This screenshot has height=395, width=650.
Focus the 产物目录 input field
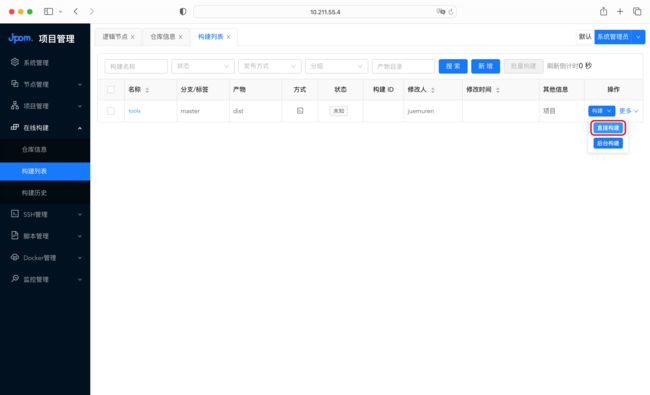[x=403, y=66]
